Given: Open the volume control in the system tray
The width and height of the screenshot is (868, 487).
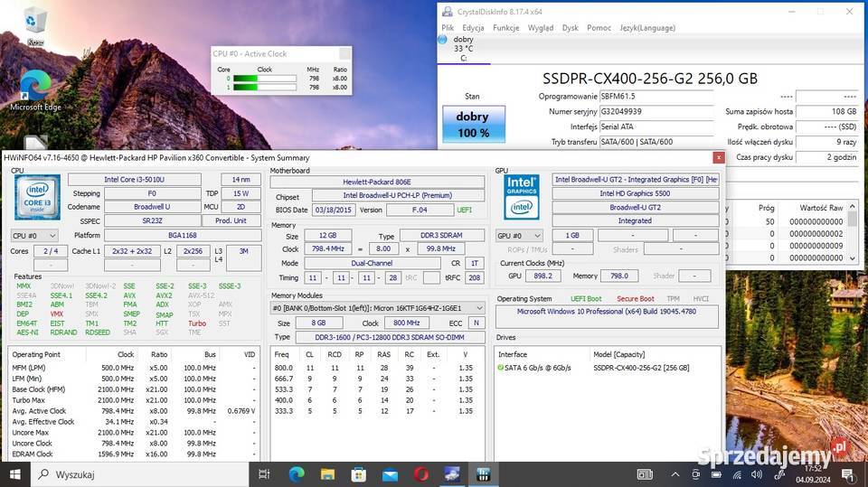Looking at the screenshot, I should coord(757,474).
